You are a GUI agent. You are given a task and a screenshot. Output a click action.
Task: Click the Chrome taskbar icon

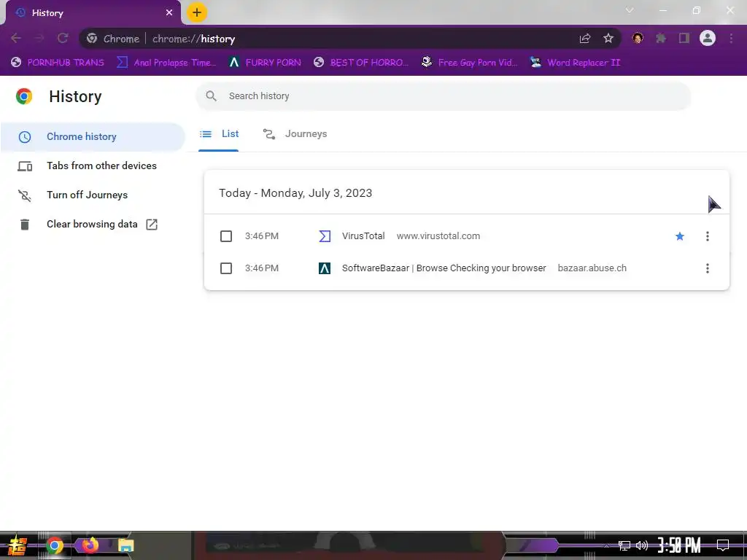[55, 545]
